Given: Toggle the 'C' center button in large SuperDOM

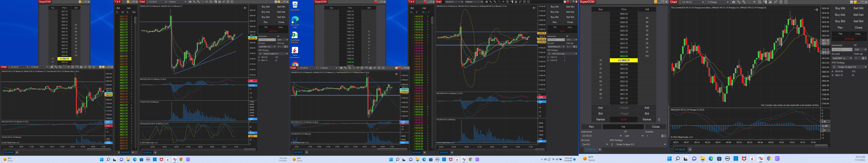Looking at the screenshot, I should [x=659, y=120].
